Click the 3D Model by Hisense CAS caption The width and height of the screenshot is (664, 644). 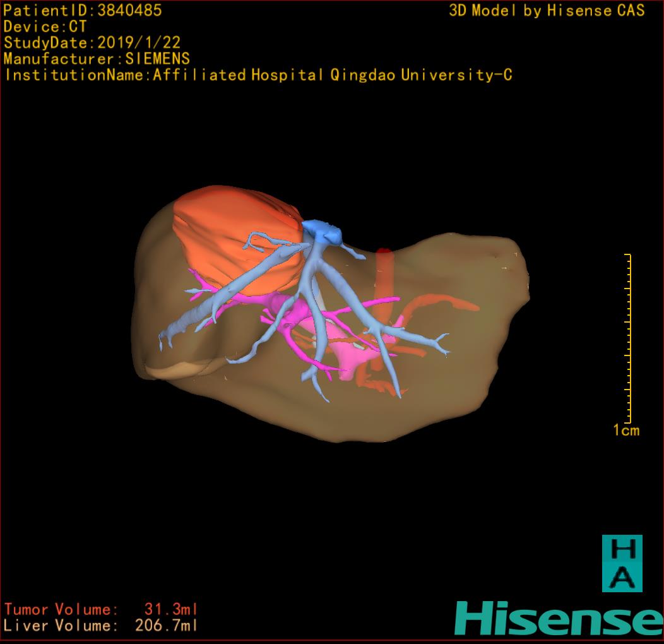point(547,10)
